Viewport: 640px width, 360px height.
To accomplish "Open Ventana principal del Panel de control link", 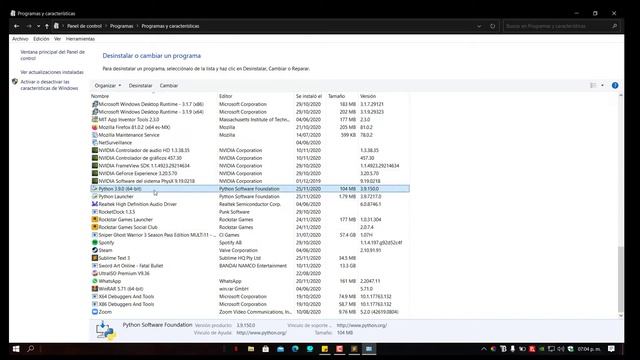I will (x=53, y=55).
